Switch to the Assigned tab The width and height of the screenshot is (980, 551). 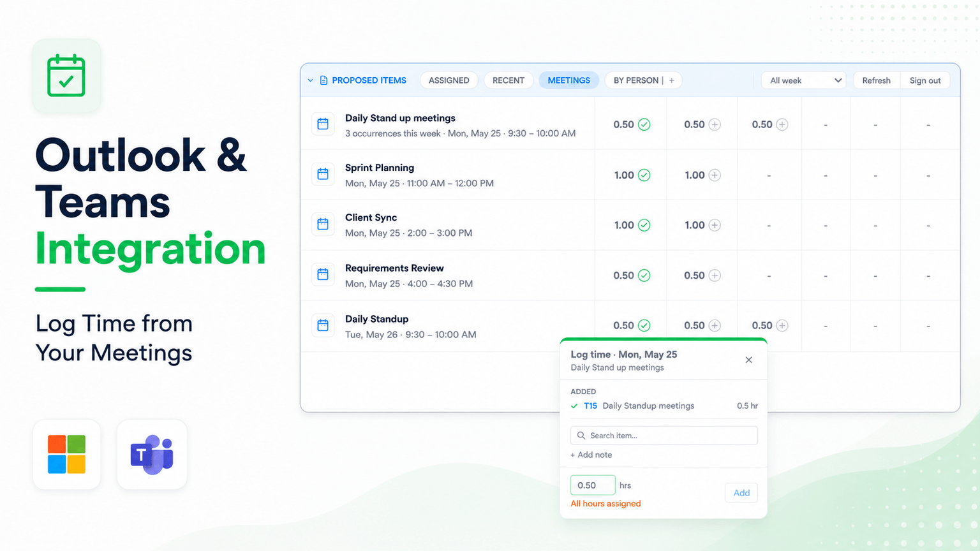click(449, 80)
